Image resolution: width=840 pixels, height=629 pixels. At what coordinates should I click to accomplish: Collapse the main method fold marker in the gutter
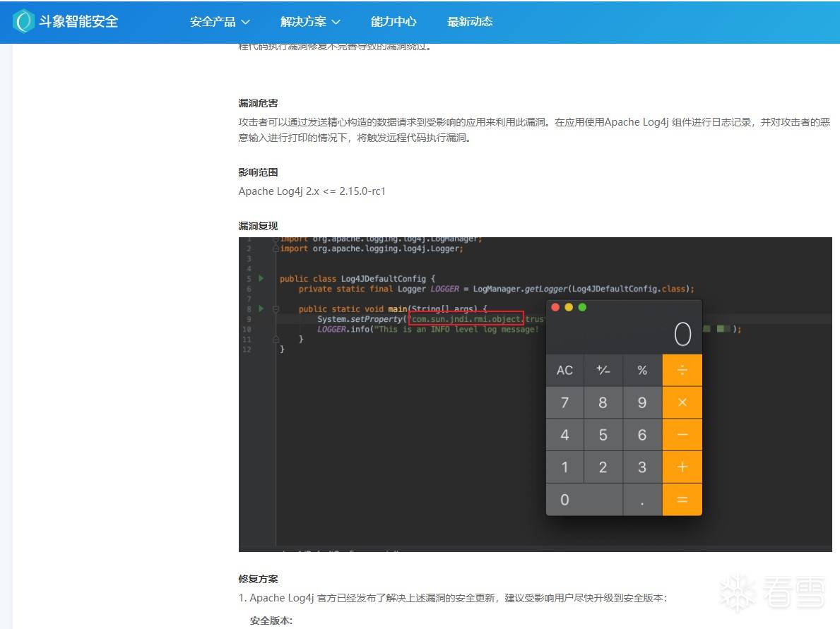(x=276, y=309)
